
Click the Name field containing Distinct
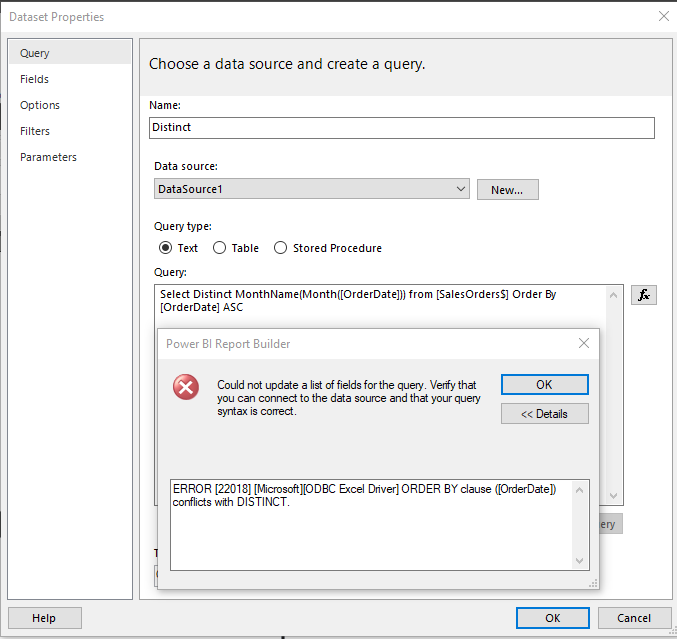pos(402,128)
